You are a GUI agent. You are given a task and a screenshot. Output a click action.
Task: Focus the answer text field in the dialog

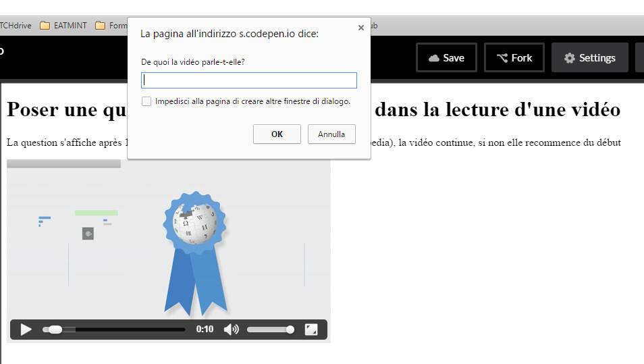coord(249,80)
